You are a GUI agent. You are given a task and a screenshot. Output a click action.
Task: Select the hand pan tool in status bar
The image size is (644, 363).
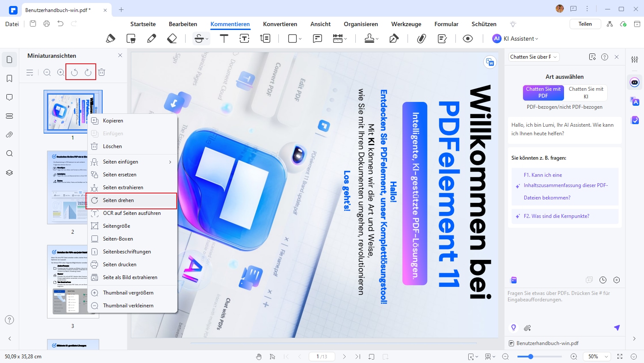[259, 357]
